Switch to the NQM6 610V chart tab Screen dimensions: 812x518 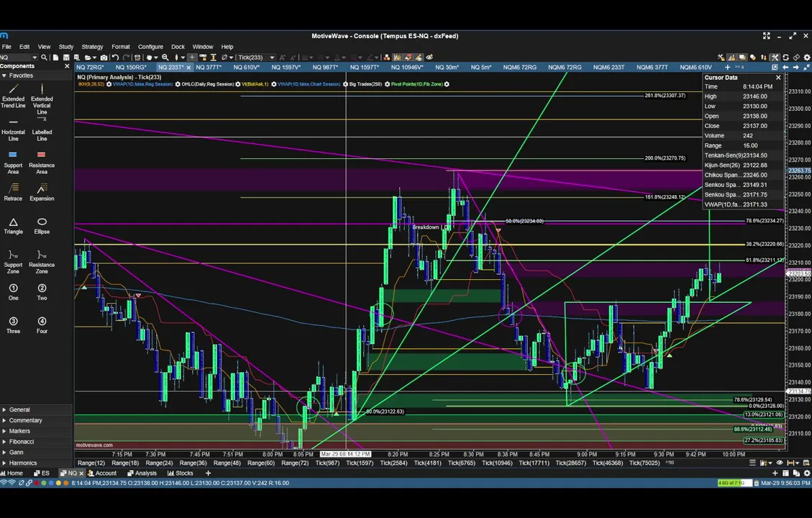pos(695,68)
